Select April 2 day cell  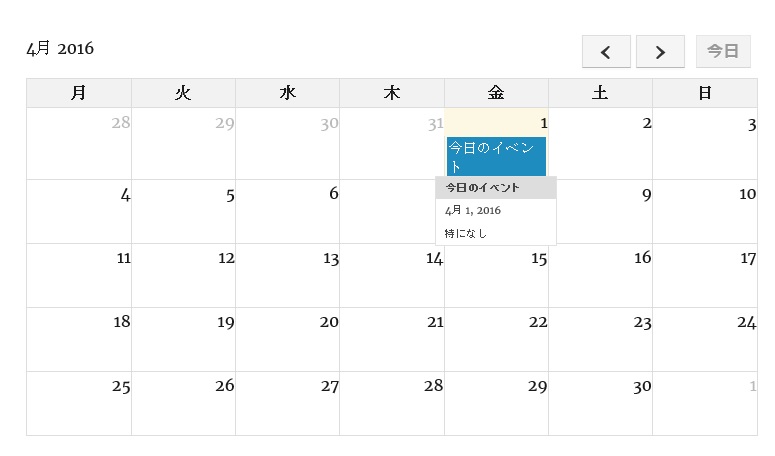(x=600, y=143)
